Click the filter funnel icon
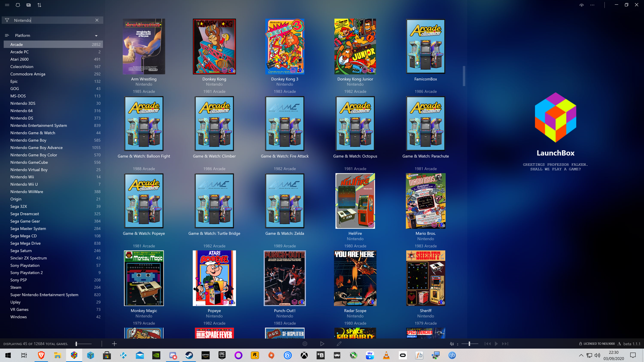The image size is (644, 362). (x=7, y=20)
